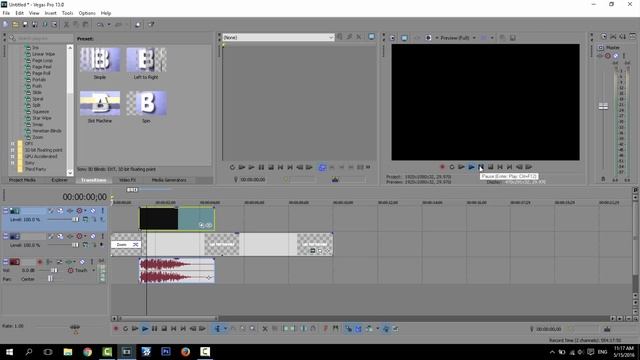This screenshot has width=640, height=360.
Task: Click the What's This help icon in the main toolbar
Action: click(151, 24)
